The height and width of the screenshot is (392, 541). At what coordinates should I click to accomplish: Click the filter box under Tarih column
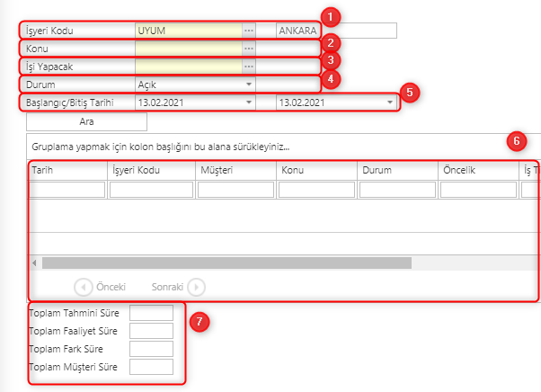67,190
